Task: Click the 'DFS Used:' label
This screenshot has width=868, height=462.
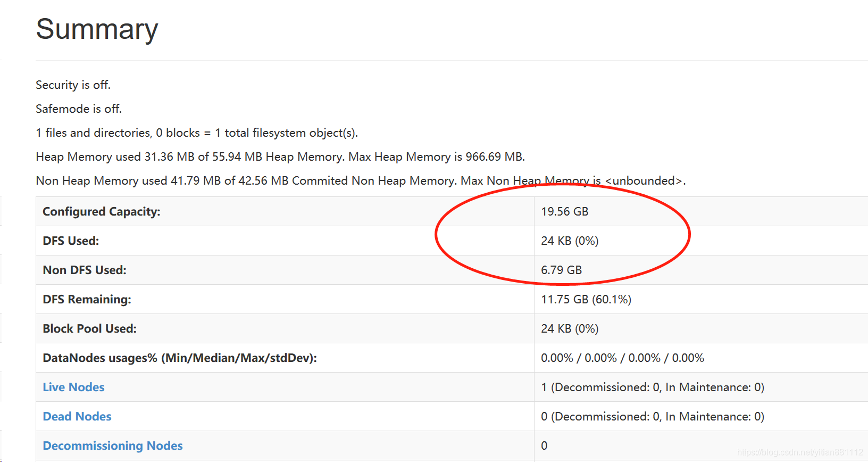Action: (x=71, y=241)
